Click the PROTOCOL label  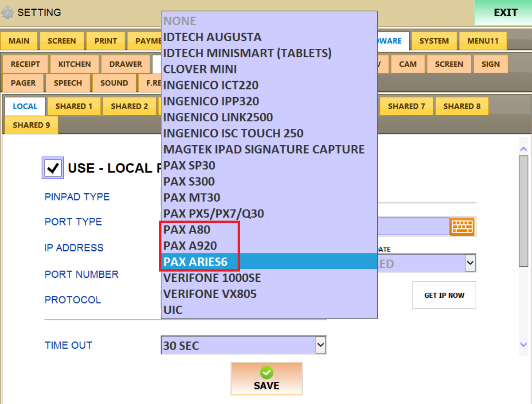click(73, 300)
